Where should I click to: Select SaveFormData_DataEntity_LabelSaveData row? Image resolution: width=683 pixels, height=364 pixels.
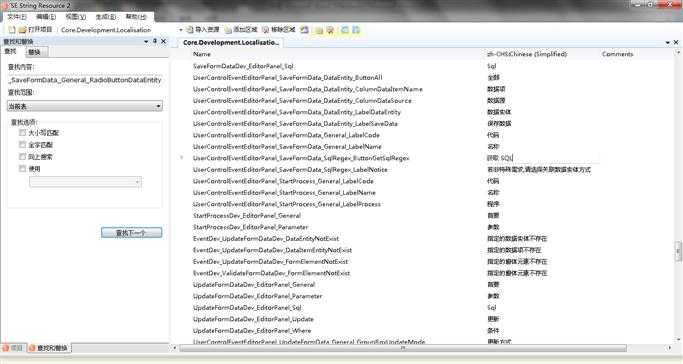pos(295,124)
